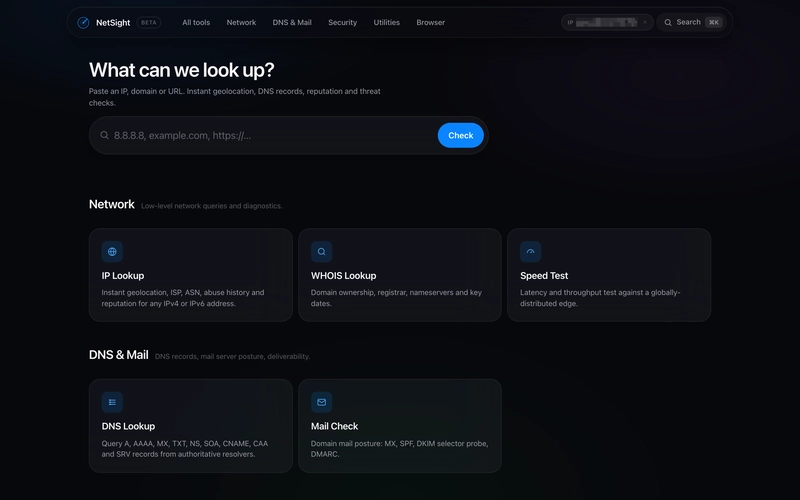The width and height of the screenshot is (800, 500).
Task: Click the globe icon on IP Lookup
Action: point(112,252)
